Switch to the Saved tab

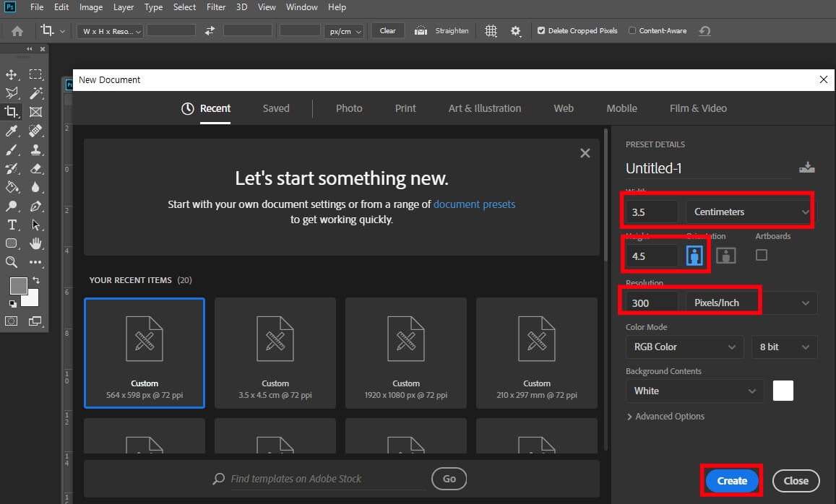click(275, 108)
